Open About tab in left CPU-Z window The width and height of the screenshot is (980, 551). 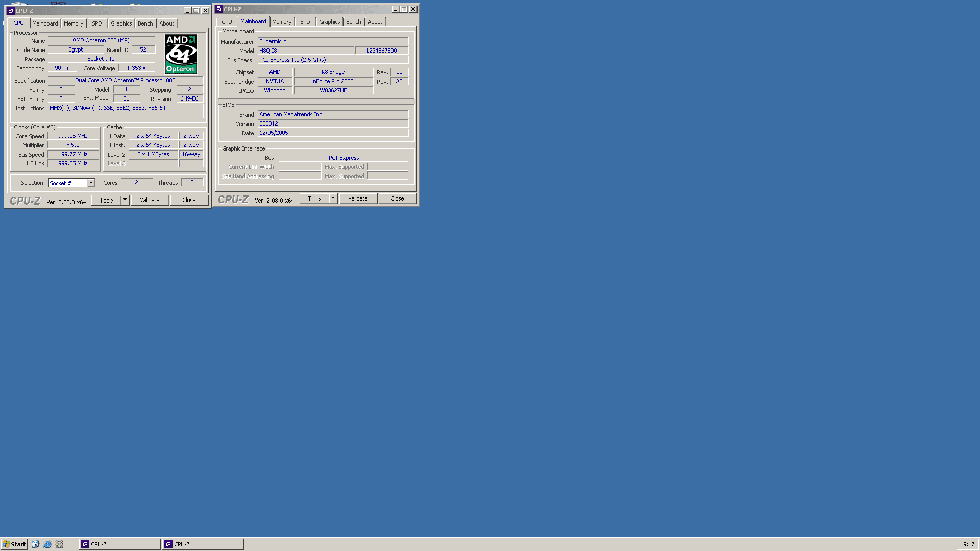click(167, 23)
